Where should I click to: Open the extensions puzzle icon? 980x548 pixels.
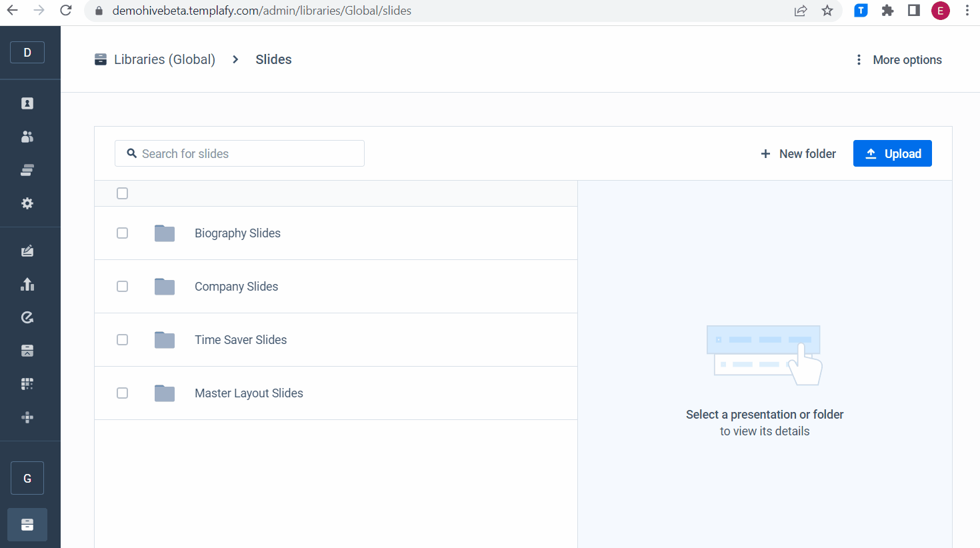pos(887,11)
